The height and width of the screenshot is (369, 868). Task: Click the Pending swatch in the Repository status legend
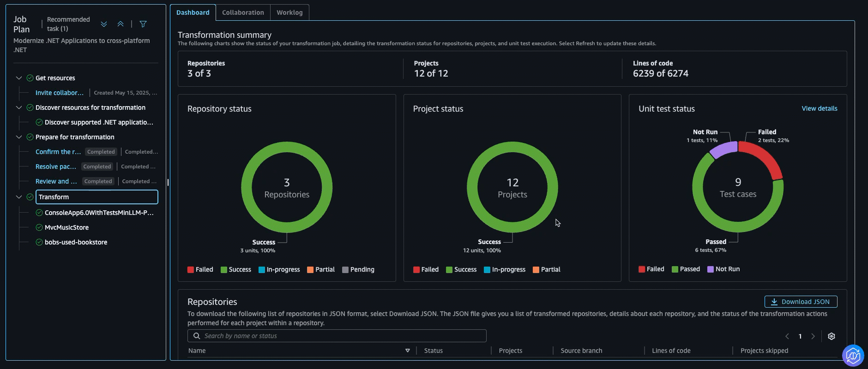(345, 270)
